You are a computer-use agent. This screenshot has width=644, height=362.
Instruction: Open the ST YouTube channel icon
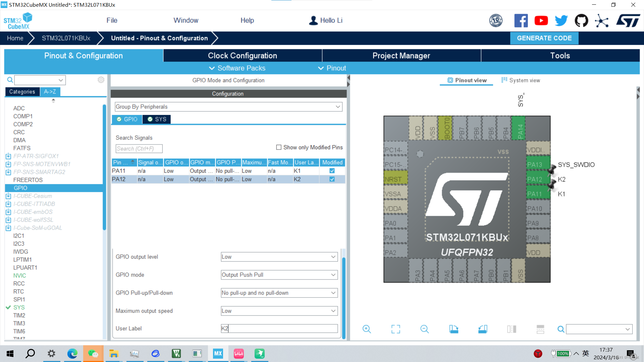pos(541,21)
